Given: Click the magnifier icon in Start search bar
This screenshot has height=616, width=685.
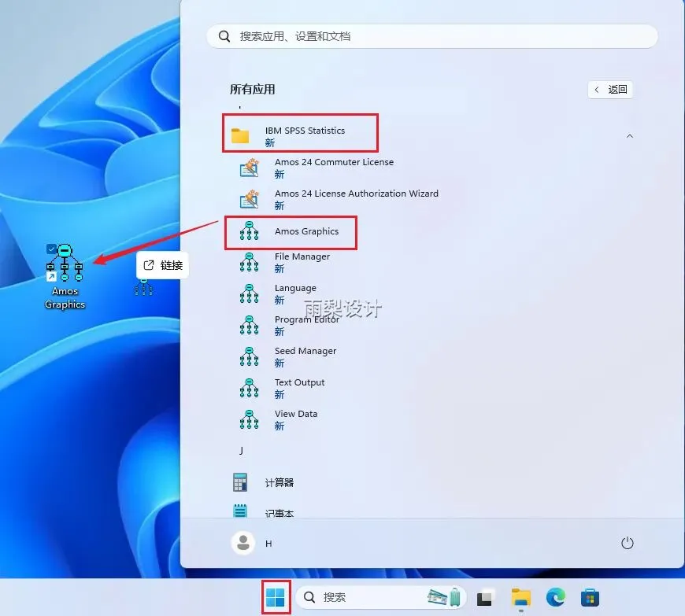Looking at the screenshot, I should 224,36.
